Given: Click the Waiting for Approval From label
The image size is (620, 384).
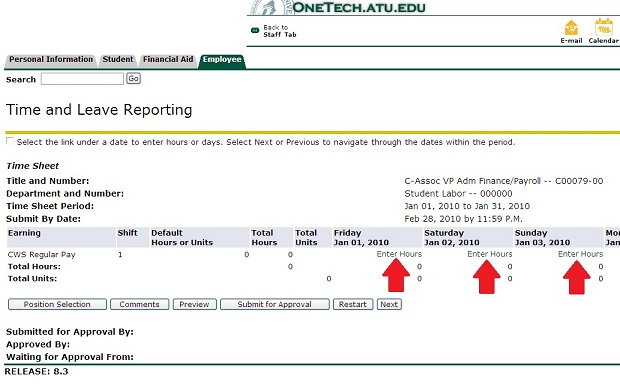Looking at the screenshot, I should click(x=70, y=357).
